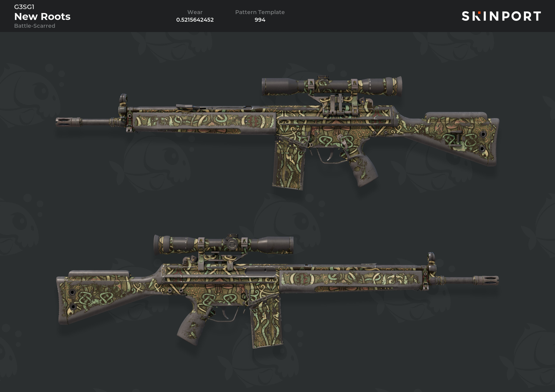555x392 pixels.
Task: Click the Battle-Scarred condition text
Action: pyautogui.click(x=34, y=26)
